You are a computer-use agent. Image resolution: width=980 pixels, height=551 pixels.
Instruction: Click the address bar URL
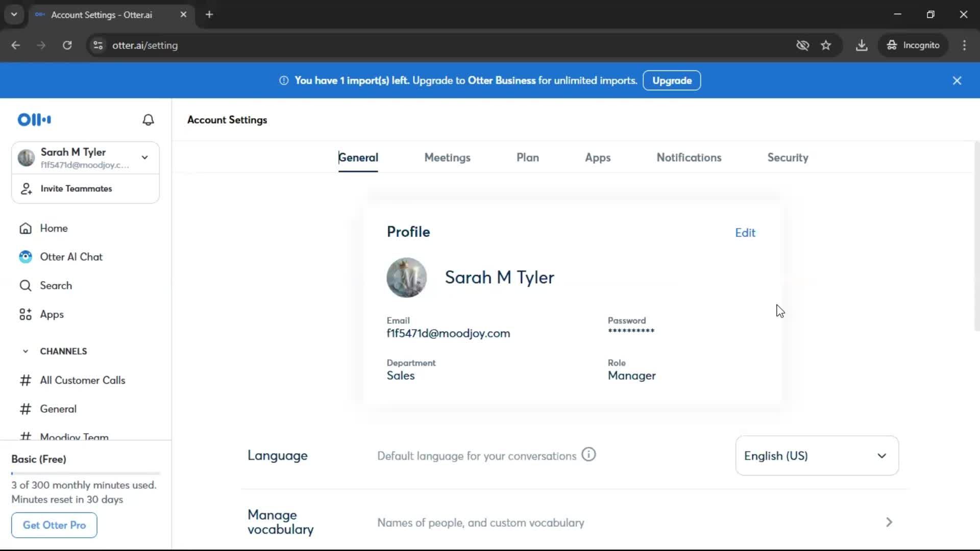click(x=145, y=45)
